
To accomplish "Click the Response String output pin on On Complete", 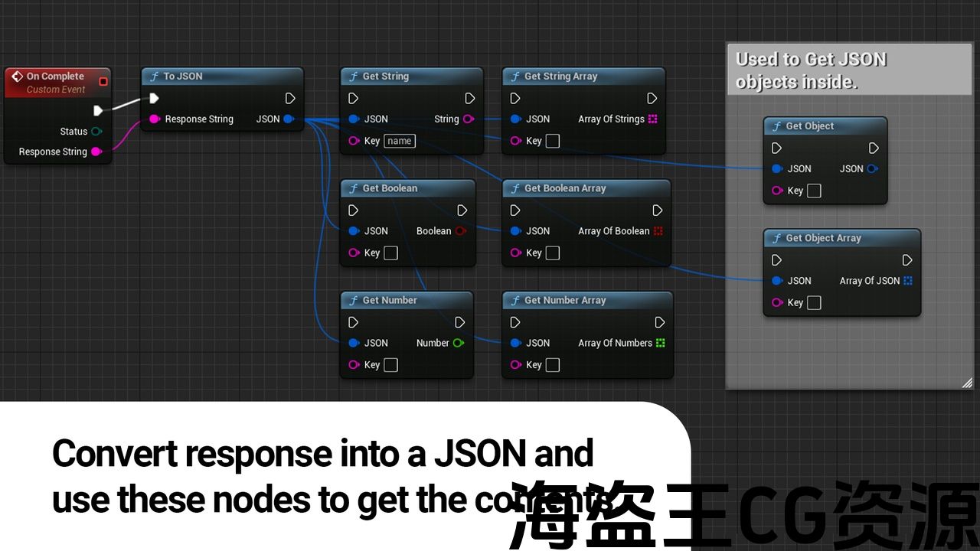I will 96,152.
